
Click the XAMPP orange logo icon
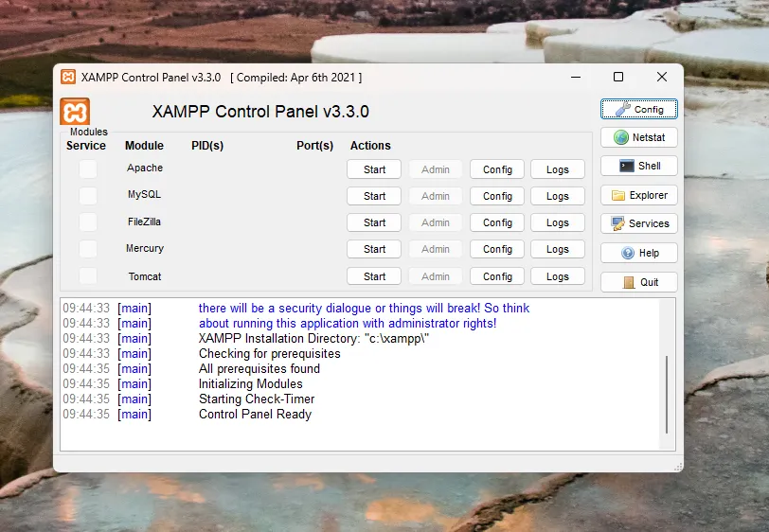(75, 112)
